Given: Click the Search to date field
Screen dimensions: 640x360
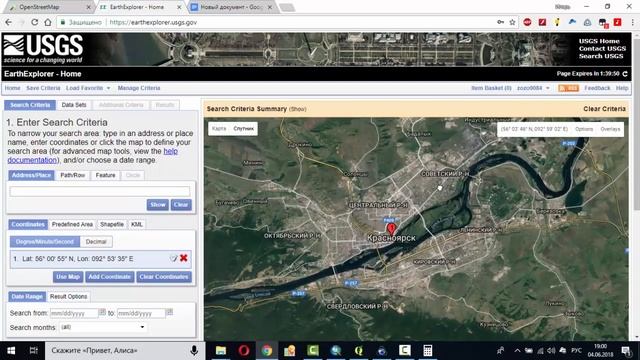Looking at the screenshot, I should 141,313.
